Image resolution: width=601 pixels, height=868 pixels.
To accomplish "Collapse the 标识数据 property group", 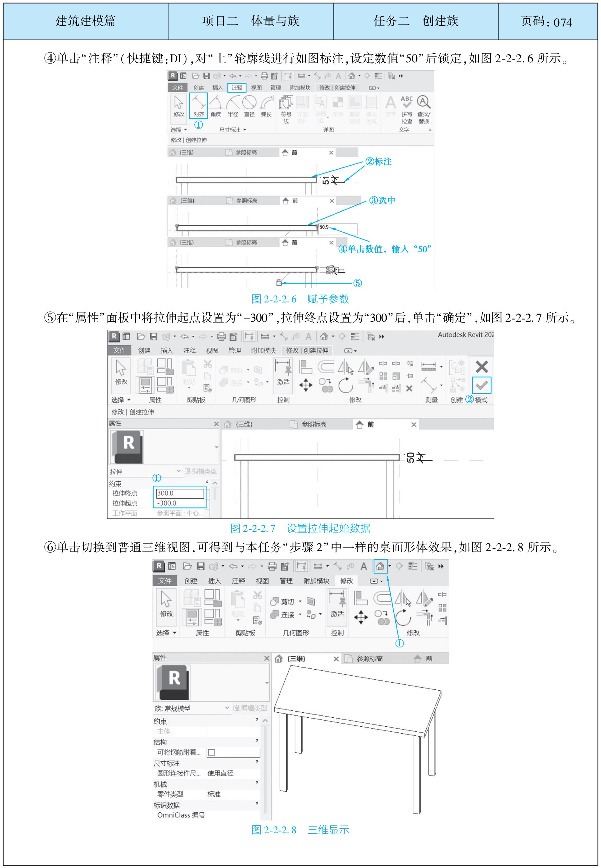I will 257,803.
